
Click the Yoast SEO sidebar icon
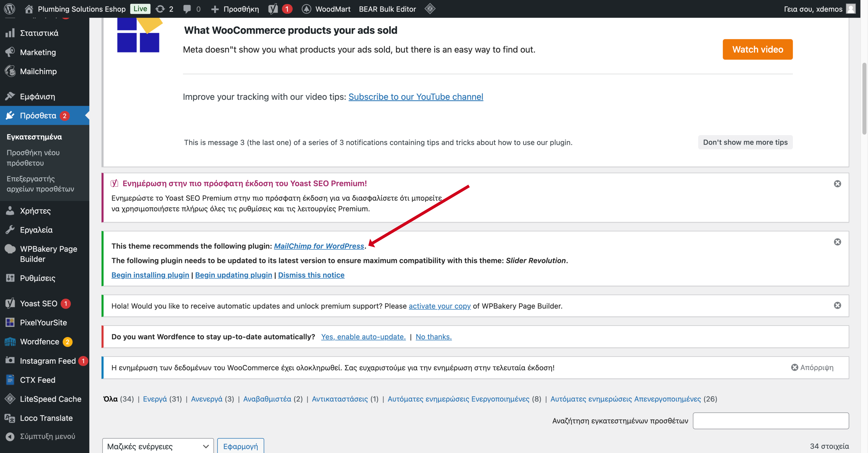10,303
